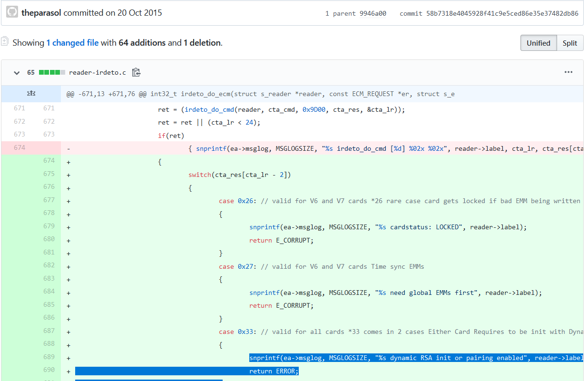
Task: Switch to Unified diff view
Action: [538, 43]
